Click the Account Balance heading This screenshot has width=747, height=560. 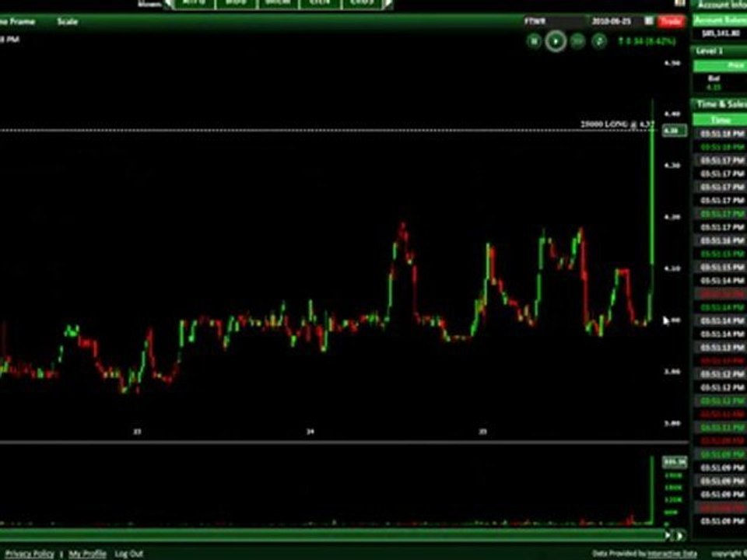click(720, 20)
